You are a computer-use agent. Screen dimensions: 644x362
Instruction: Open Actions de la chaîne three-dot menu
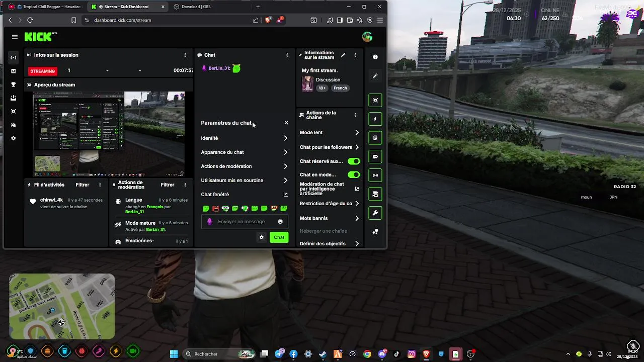pyautogui.click(x=355, y=115)
